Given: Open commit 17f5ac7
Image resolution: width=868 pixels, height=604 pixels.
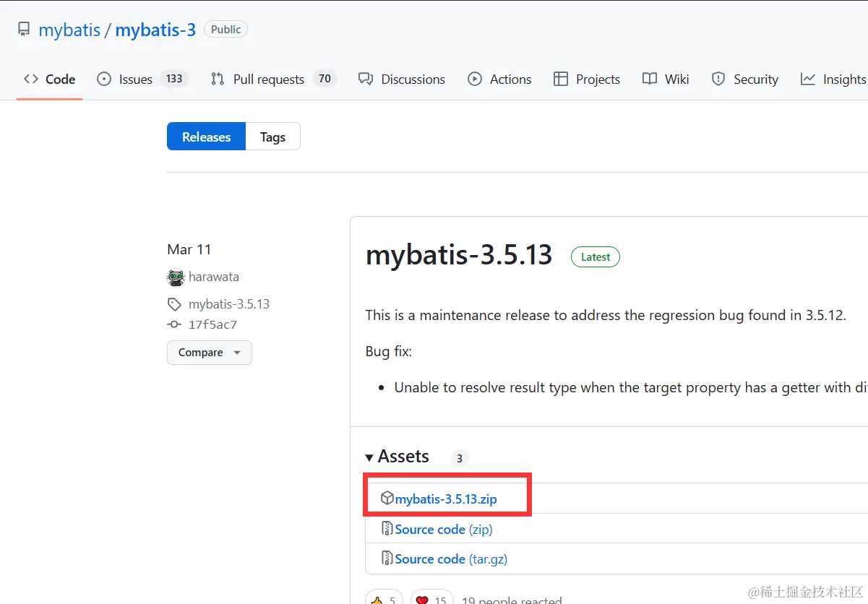Looking at the screenshot, I should pos(212,324).
